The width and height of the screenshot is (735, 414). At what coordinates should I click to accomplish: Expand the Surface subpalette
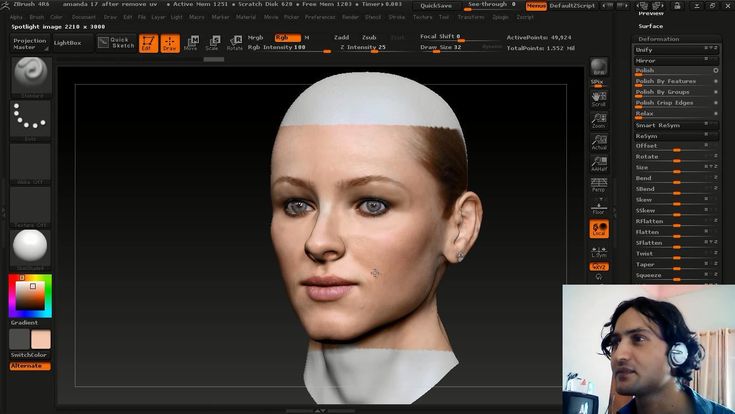651,26
